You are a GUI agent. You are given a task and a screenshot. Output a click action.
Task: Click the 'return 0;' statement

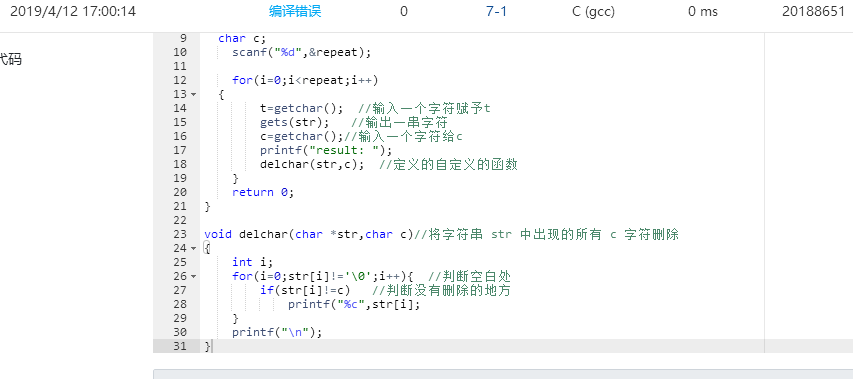tap(263, 192)
